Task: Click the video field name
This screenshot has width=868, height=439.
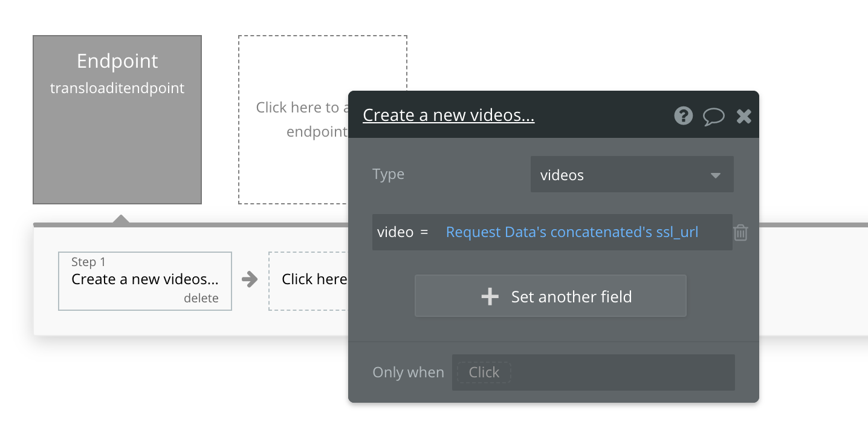Action: coord(395,232)
